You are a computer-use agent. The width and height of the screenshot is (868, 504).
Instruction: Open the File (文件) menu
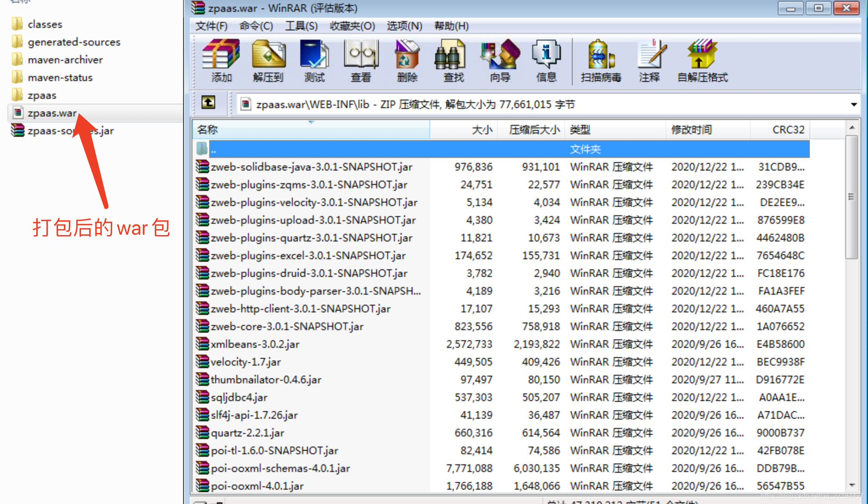(211, 26)
